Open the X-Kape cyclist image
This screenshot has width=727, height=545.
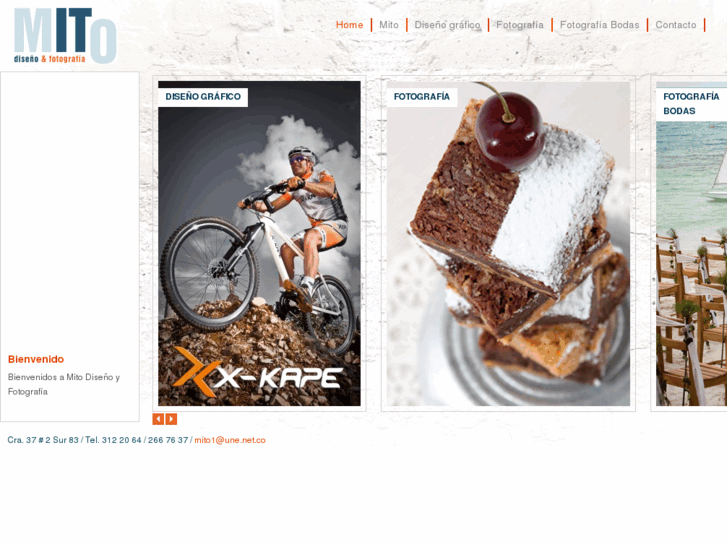[x=259, y=244]
